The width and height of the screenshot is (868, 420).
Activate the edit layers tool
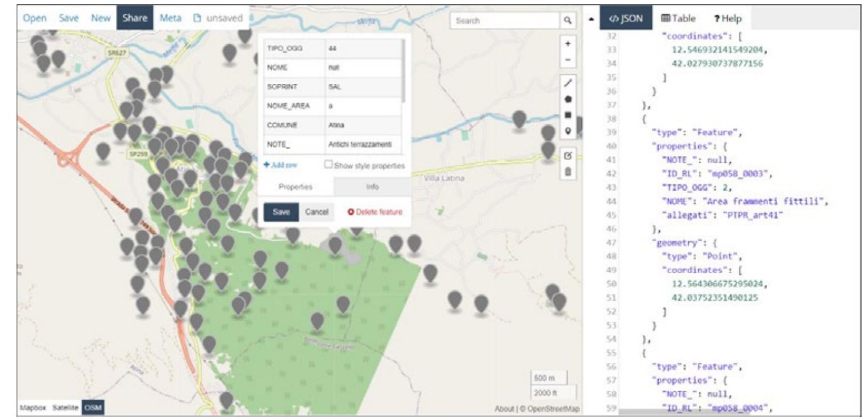pyautogui.click(x=567, y=156)
